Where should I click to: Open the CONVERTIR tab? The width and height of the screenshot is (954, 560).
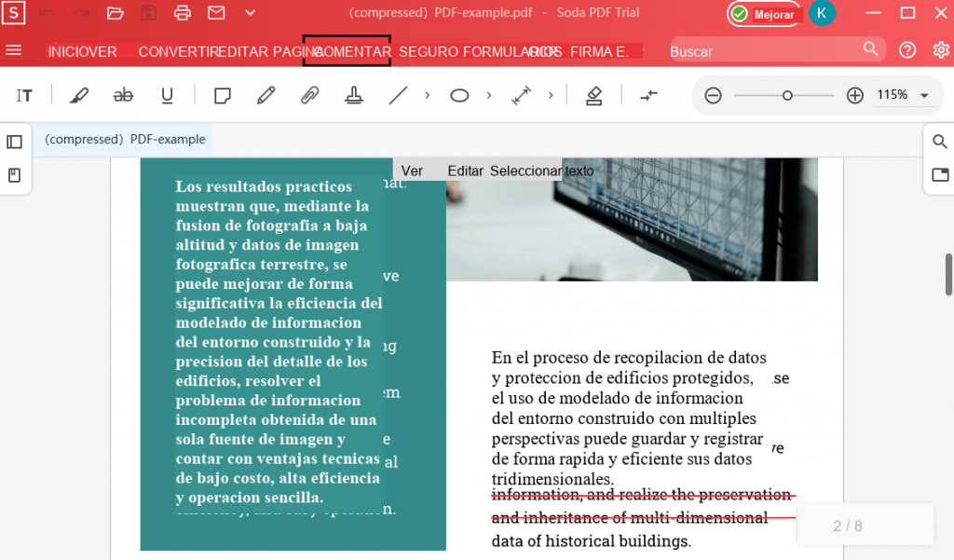click(x=178, y=52)
